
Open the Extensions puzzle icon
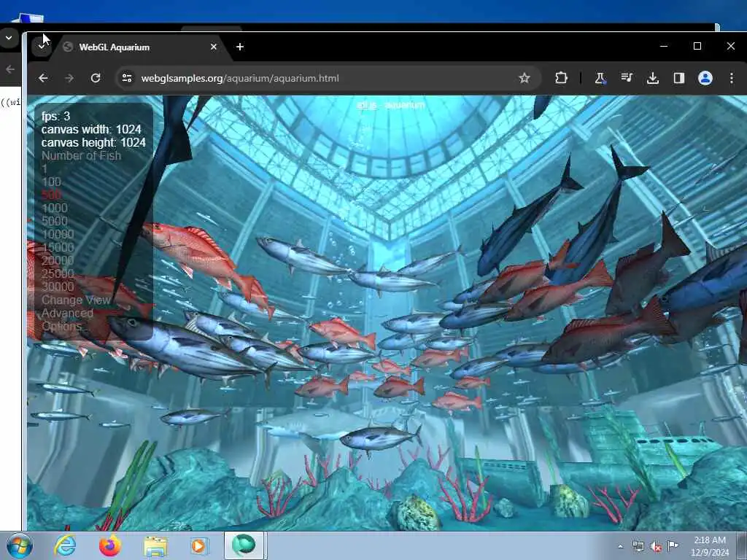561,77
